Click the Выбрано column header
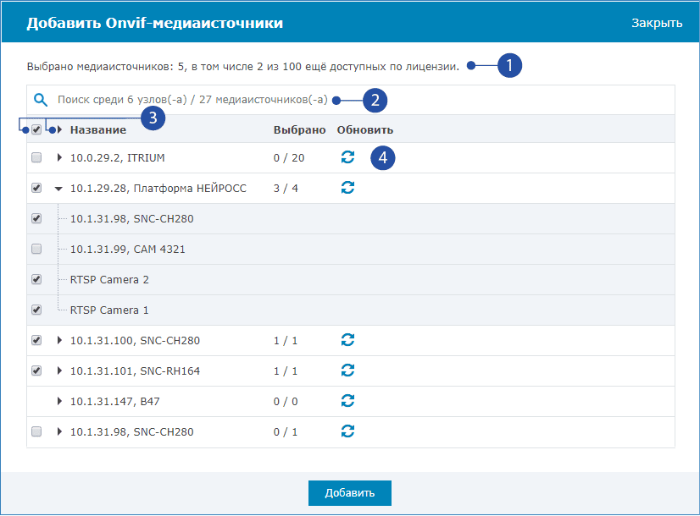700x516 pixels. [x=300, y=130]
